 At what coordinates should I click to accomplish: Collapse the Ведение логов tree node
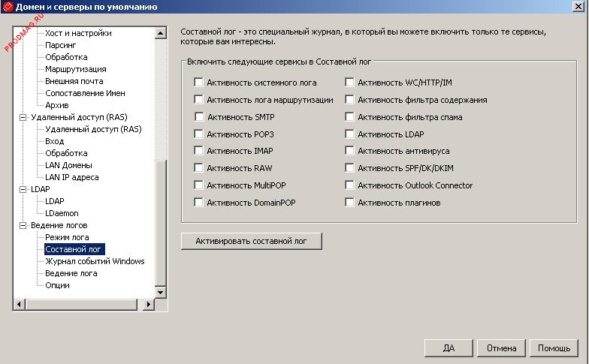[23, 225]
